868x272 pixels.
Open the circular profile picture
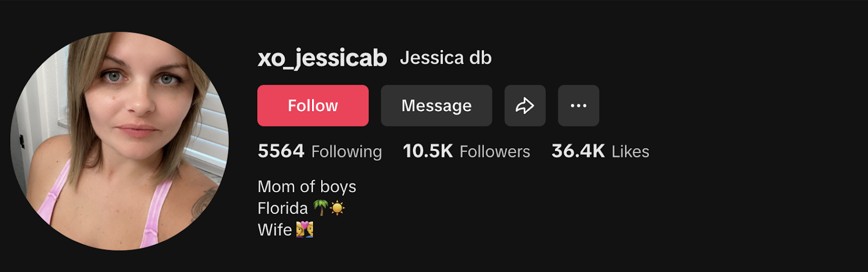click(x=119, y=141)
